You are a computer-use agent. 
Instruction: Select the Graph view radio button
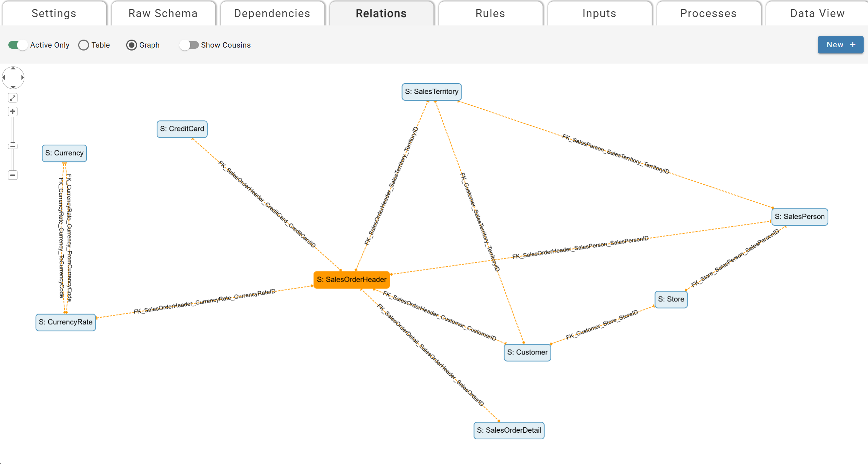(x=132, y=45)
